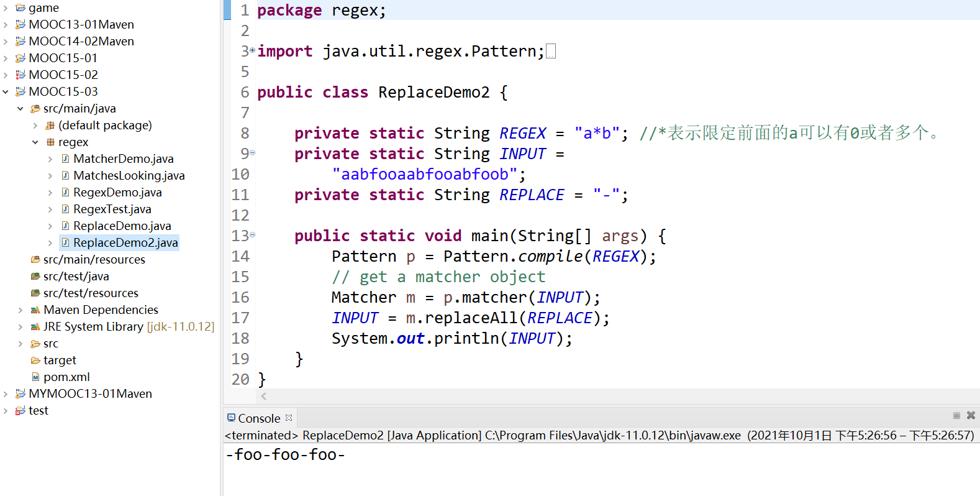Image resolution: width=980 pixels, height=496 pixels.
Task: Click the MatcherDemo.java file icon
Action: [65, 159]
